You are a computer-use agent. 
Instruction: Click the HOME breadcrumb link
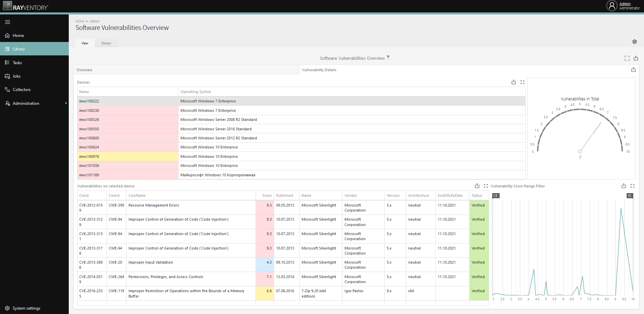click(x=80, y=21)
